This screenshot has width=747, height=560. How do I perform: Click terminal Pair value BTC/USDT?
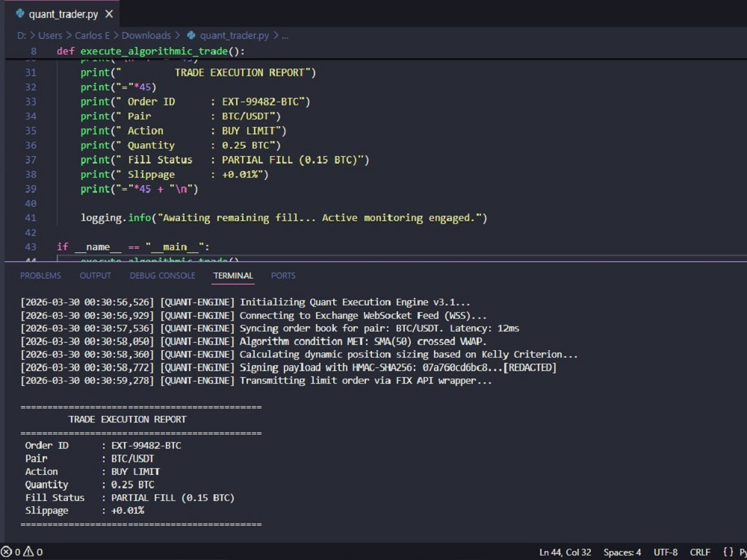(132, 458)
